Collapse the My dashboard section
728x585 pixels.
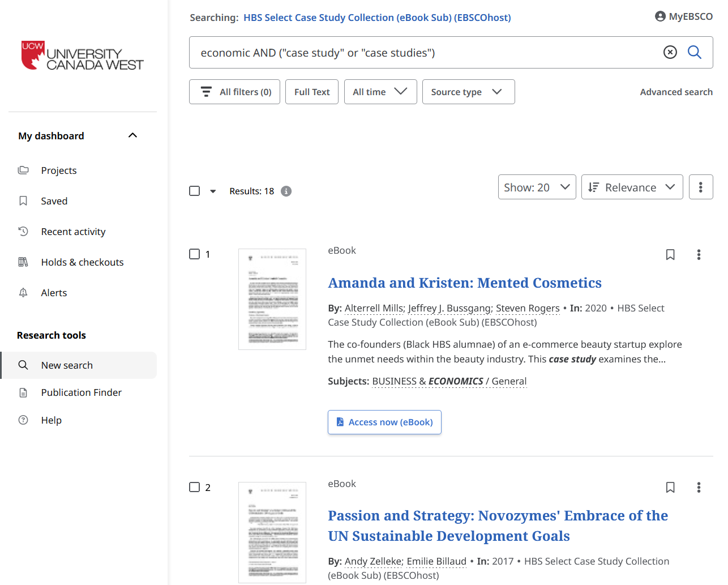tap(132, 135)
